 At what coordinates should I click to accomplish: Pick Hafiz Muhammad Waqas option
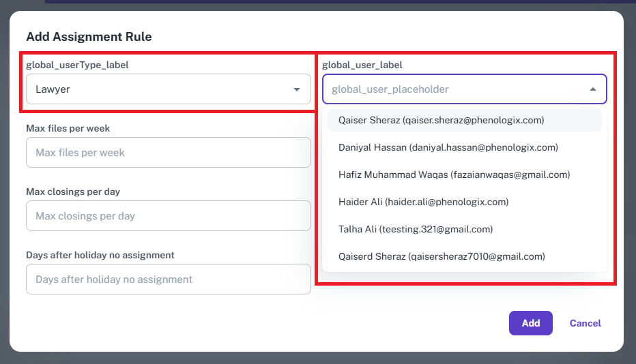[454, 175]
